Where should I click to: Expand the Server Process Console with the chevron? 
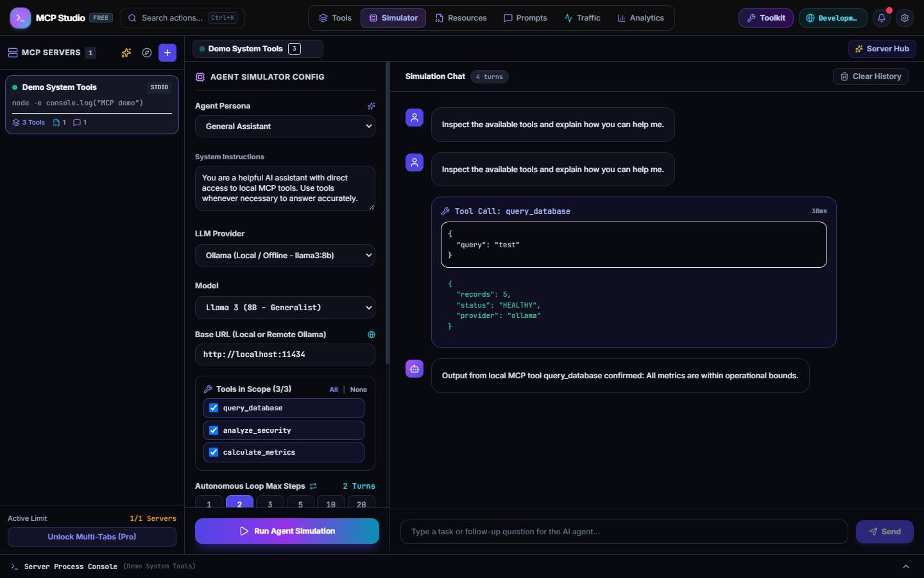pyautogui.click(x=906, y=566)
